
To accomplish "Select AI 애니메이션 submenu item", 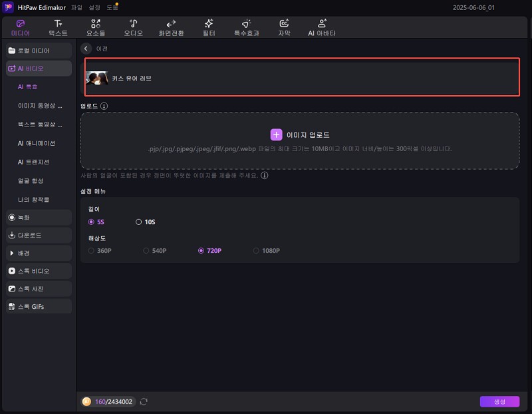I will click(37, 143).
